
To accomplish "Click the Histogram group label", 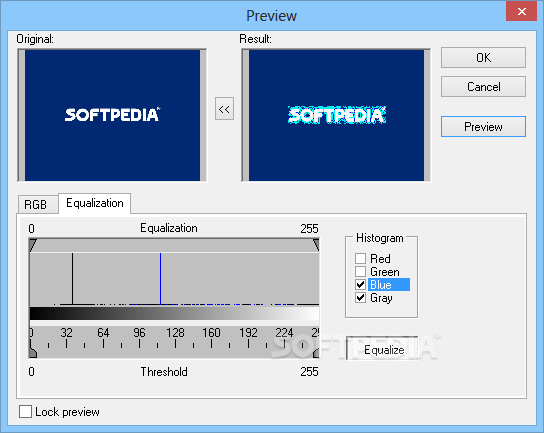I will click(380, 238).
